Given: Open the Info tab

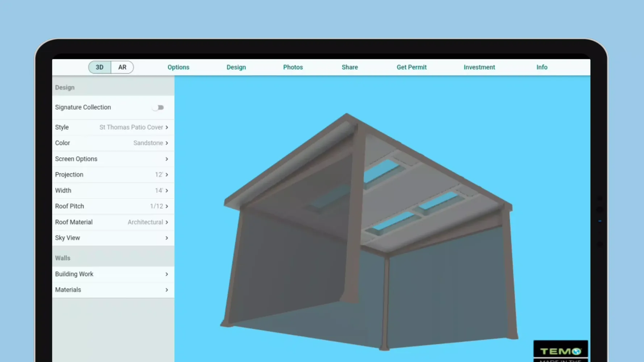Looking at the screenshot, I should coord(542,67).
